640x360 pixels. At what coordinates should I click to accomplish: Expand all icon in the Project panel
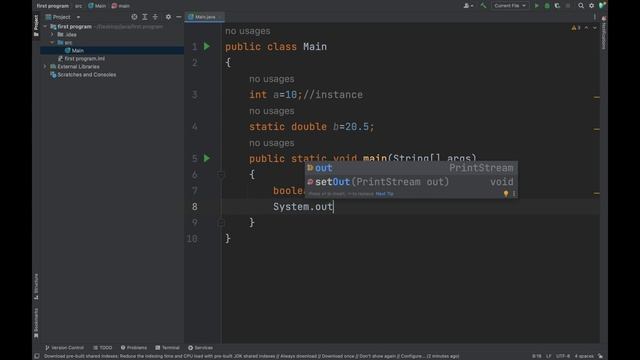tap(144, 17)
